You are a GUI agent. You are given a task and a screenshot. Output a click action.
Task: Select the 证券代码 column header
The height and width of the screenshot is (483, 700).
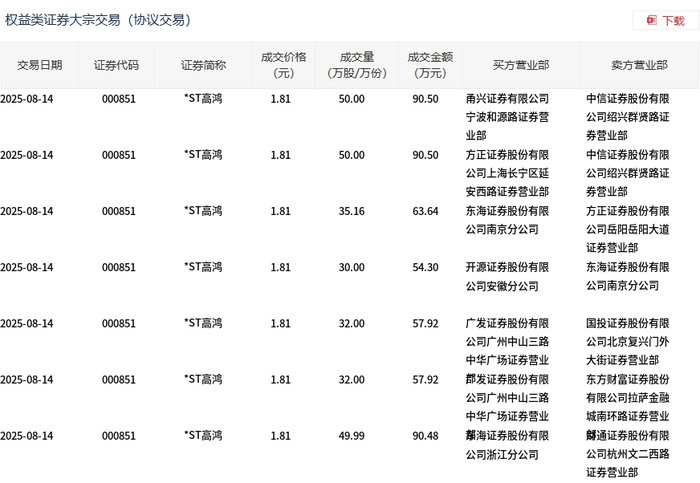[117, 65]
